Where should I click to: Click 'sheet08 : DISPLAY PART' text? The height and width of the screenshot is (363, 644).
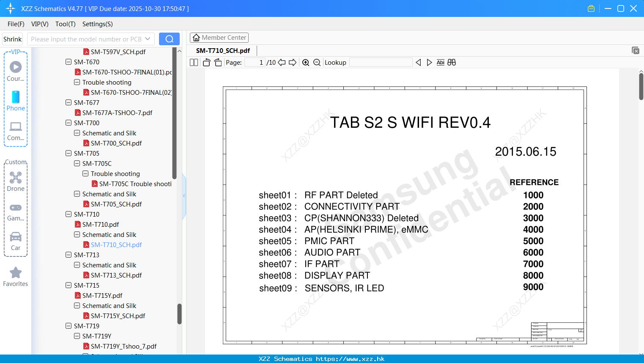click(x=315, y=275)
